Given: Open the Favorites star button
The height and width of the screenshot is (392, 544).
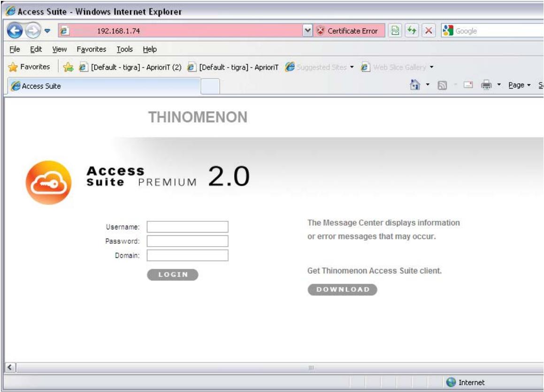Looking at the screenshot, I should coord(29,67).
